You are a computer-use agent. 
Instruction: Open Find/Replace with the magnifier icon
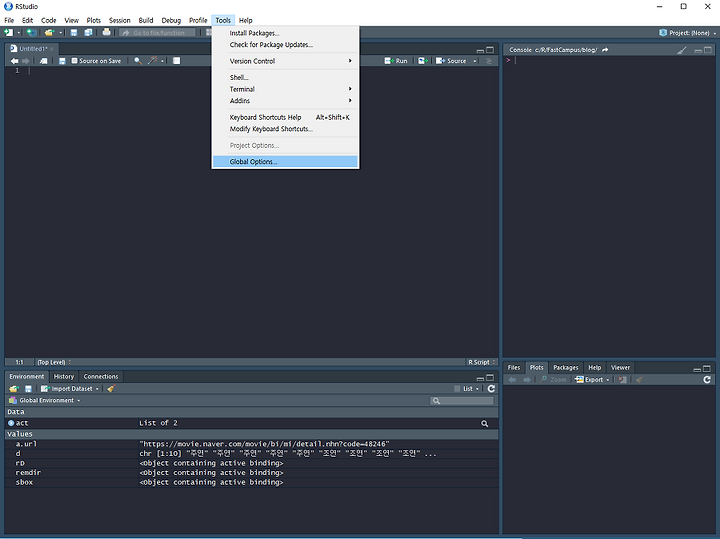coord(137,61)
